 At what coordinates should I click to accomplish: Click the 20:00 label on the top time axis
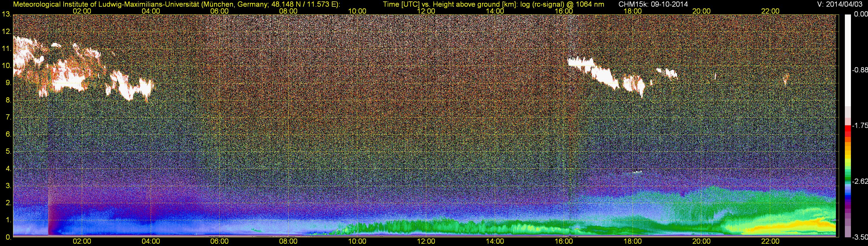(702, 11)
